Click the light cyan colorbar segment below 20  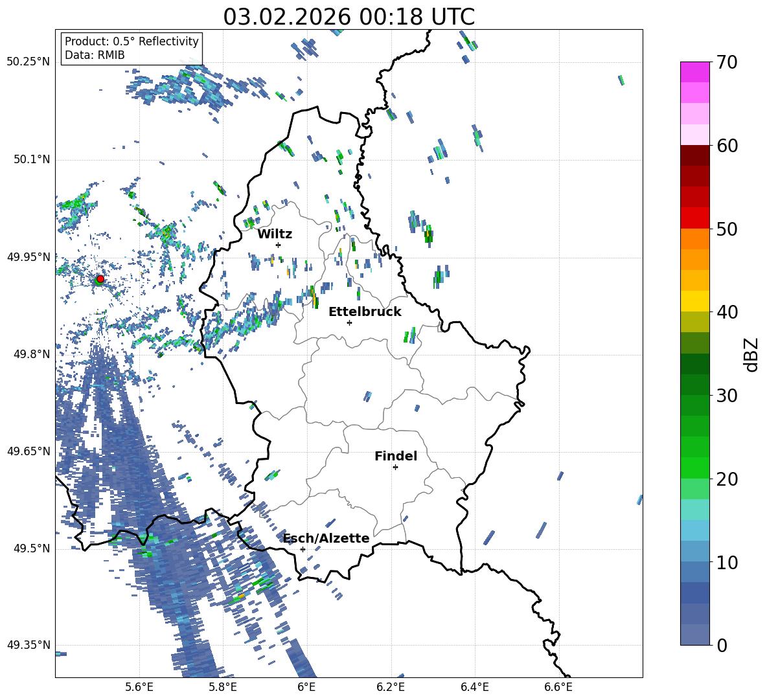click(x=694, y=510)
